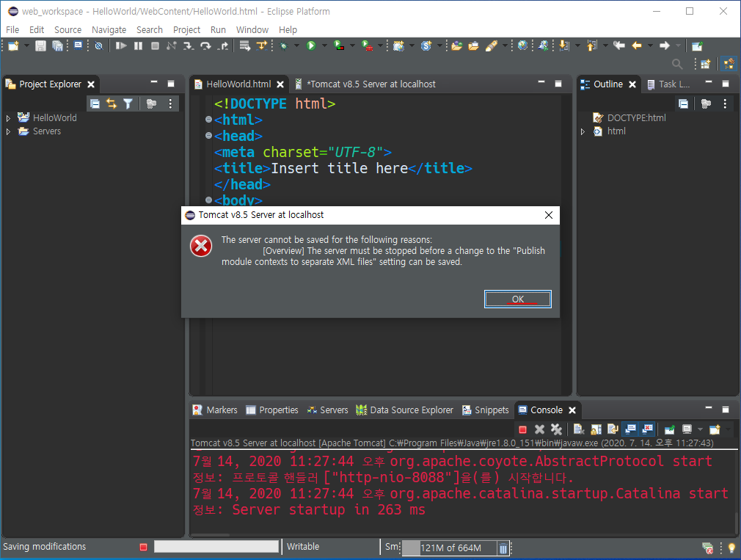Toggle Show Console on standard output change
This screenshot has height=560, width=741.
(x=630, y=429)
